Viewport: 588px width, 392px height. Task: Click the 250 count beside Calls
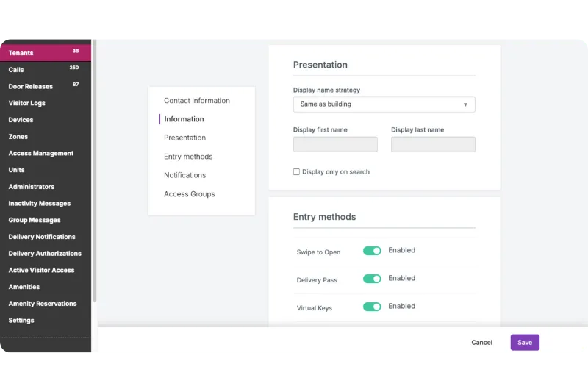click(x=74, y=68)
